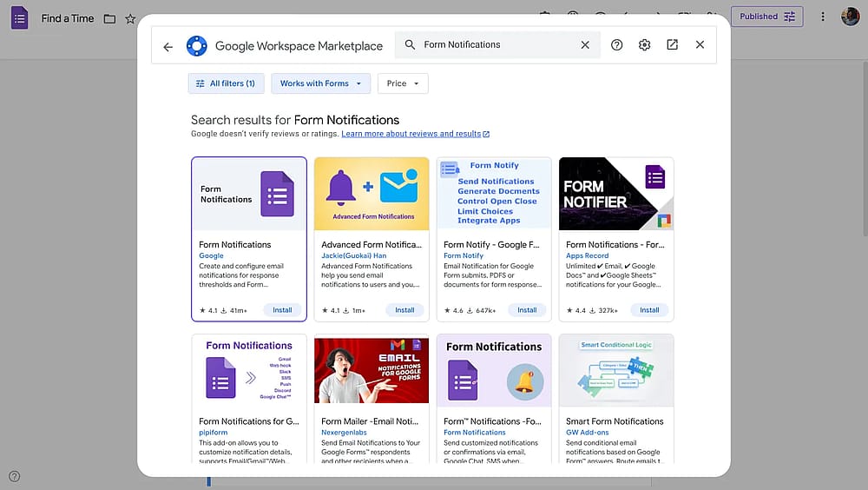The image size is (868, 490).
Task: Open Marketplace settings gear
Action: 644,45
